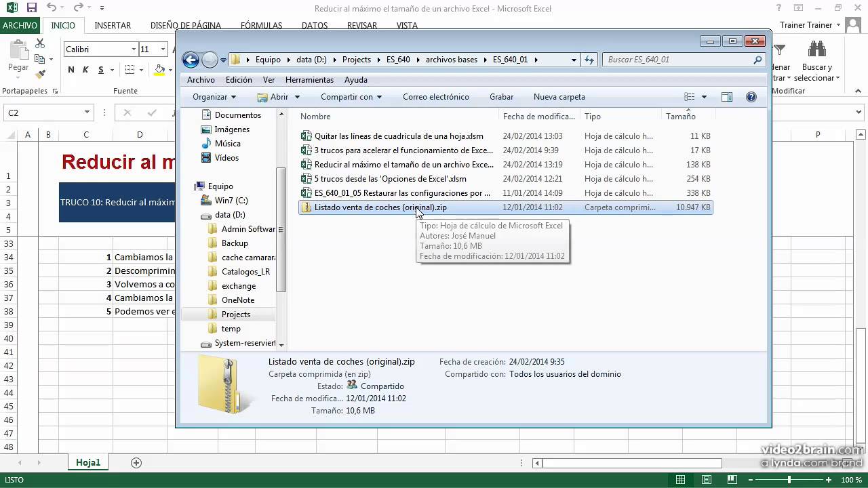
Task: Select Documentos in the navigation pane
Action: coord(237,115)
